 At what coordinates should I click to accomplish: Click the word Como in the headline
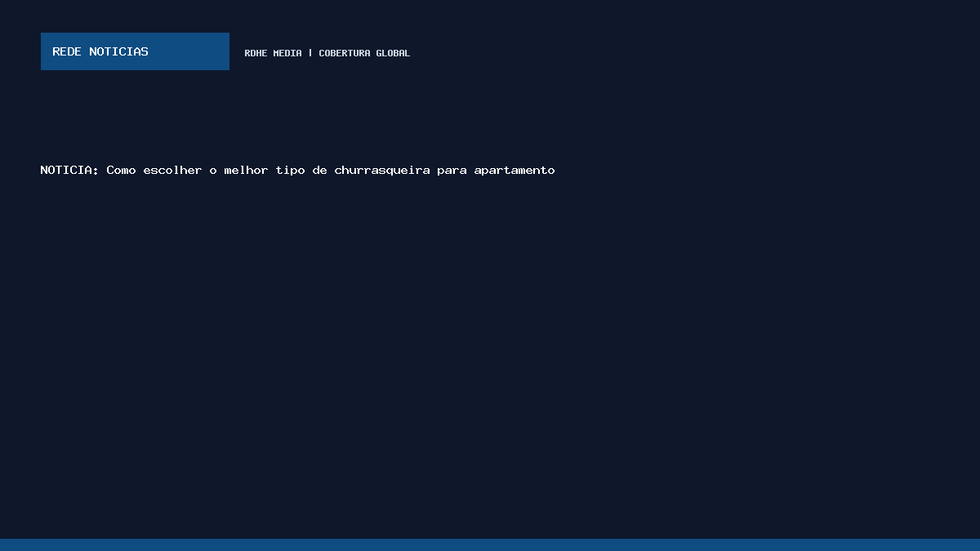[x=121, y=170]
